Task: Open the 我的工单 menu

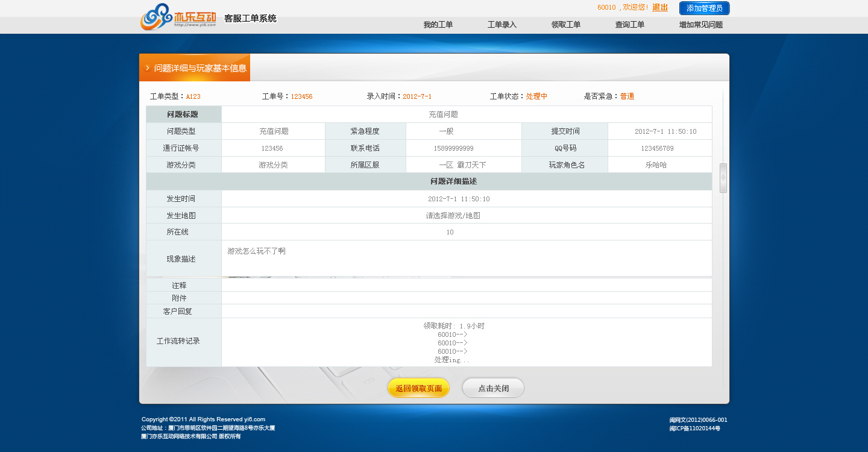Action: pos(438,25)
